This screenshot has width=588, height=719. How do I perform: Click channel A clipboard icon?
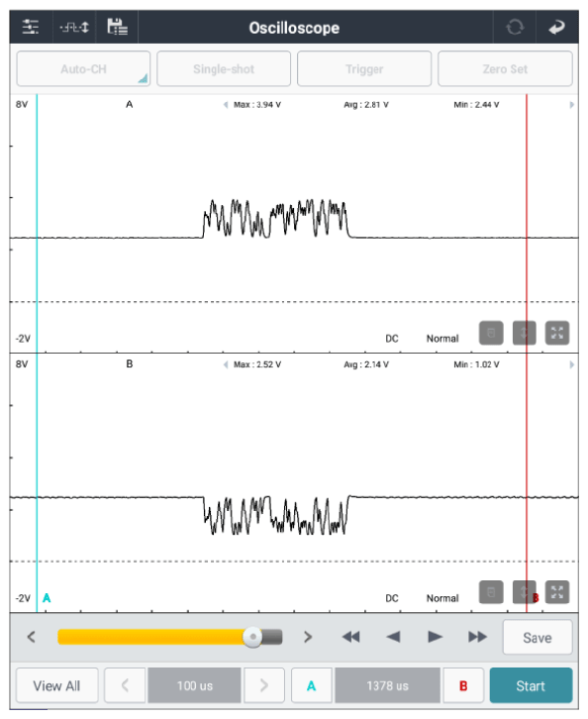pyautogui.click(x=491, y=333)
